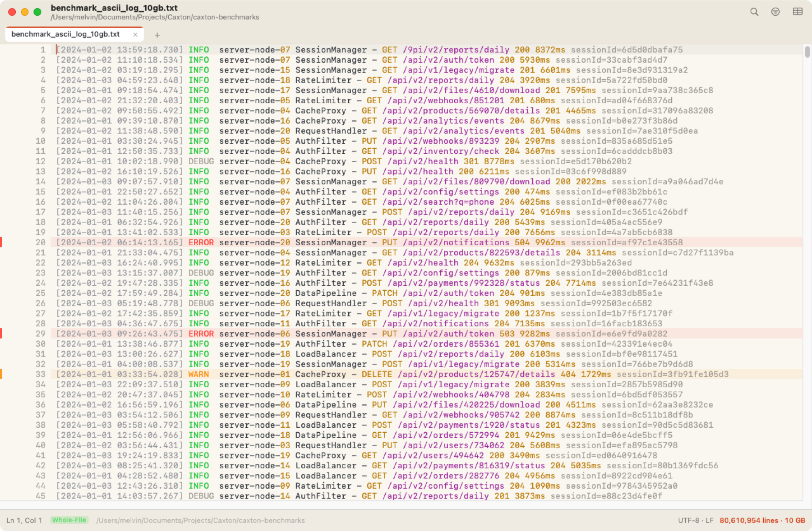Add a new tab with plus button
The width and height of the screenshot is (812, 531).
coord(157,35)
